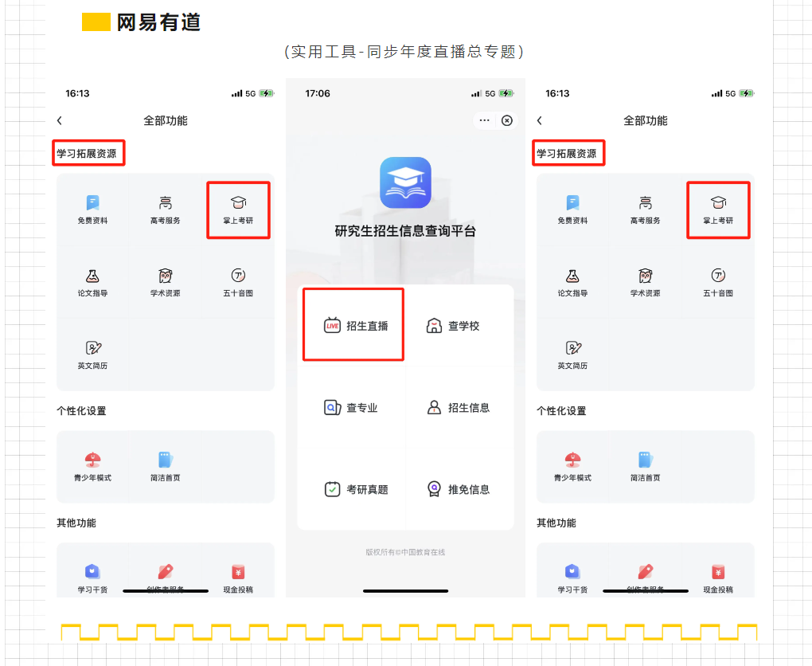The height and width of the screenshot is (666, 812).
Task: Open 现金投稿 on the left phone screen
Action: click(x=238, y=578)
